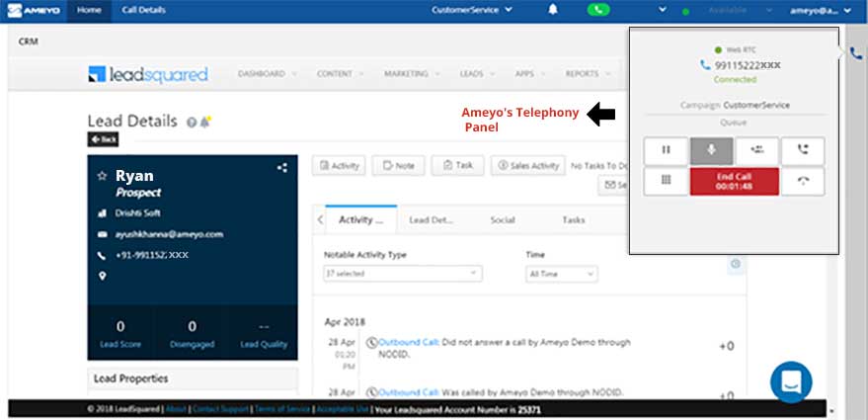Open the REPORTS menu
Screen dimensions: 868x420
click(x=588, y=74)
